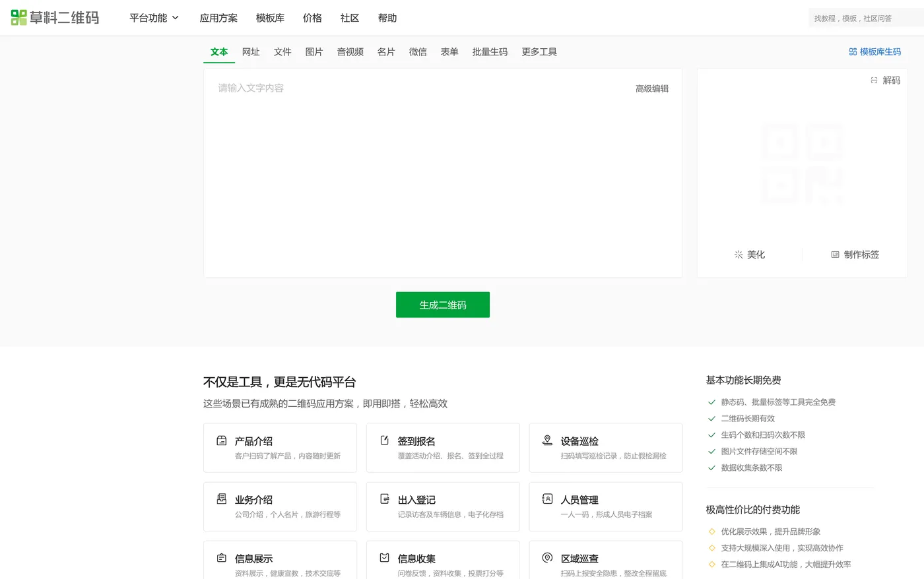924x579 pixels.
Task: Open the 应用方案 menu
Action: (x=218, y=18)
